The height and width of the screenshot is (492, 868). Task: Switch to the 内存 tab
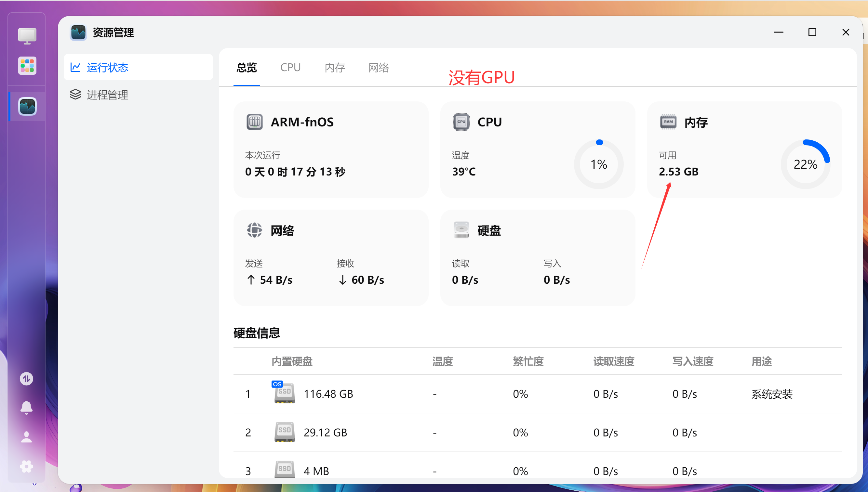335,68
